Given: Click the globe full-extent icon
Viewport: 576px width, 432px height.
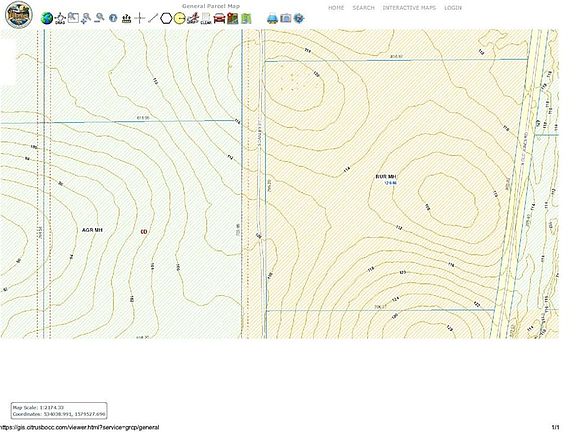Looking at the screenshot, I should coord(47,18).
